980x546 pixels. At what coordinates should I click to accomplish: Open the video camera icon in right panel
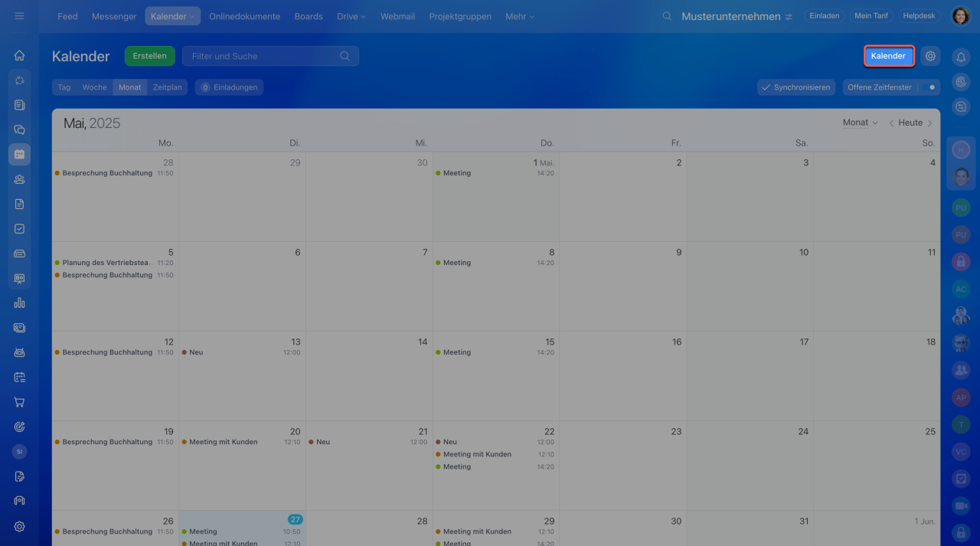point(961,506)
